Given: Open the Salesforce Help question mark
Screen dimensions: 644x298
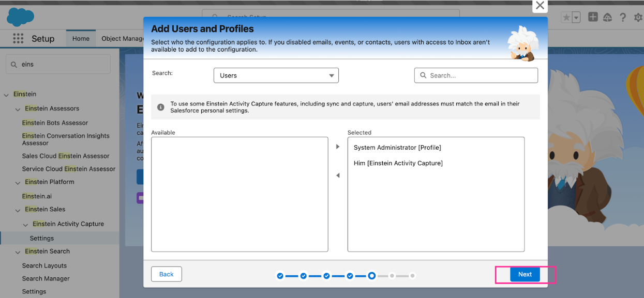Looking at the screenshot, I should click(x=623, y=17).
